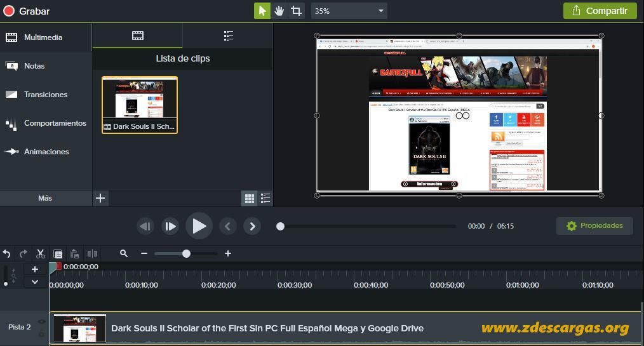Image resolution: width=644 pixels, height=346 pixels.
Task: Paste media on the timeline
Action: coord(74,254)
